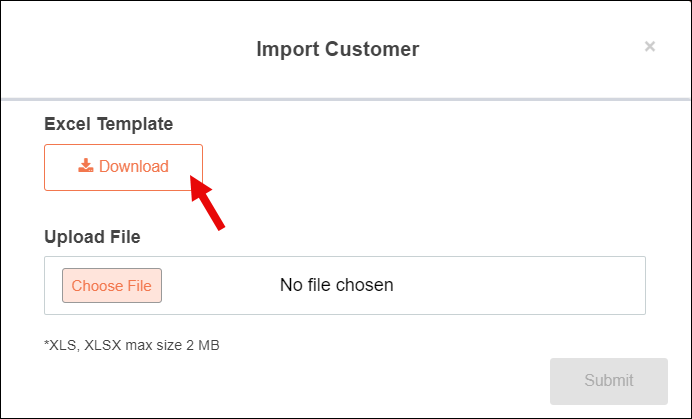
Task: Click the upload field gap before "No file chosen"
Action: [x=220, y=285]
